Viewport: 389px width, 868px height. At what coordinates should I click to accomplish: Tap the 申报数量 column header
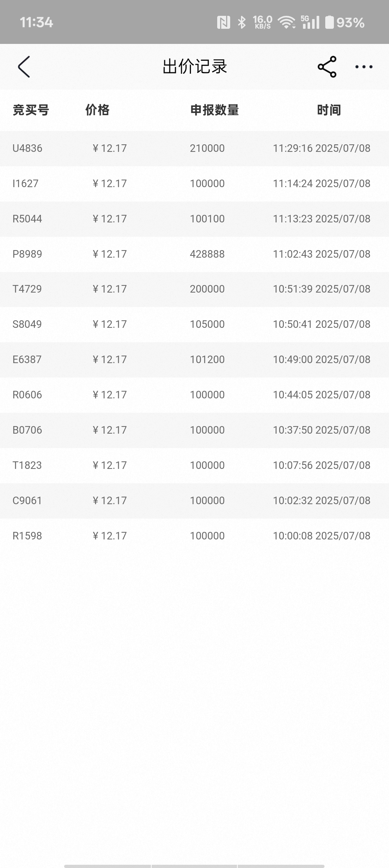coord(215,110)
